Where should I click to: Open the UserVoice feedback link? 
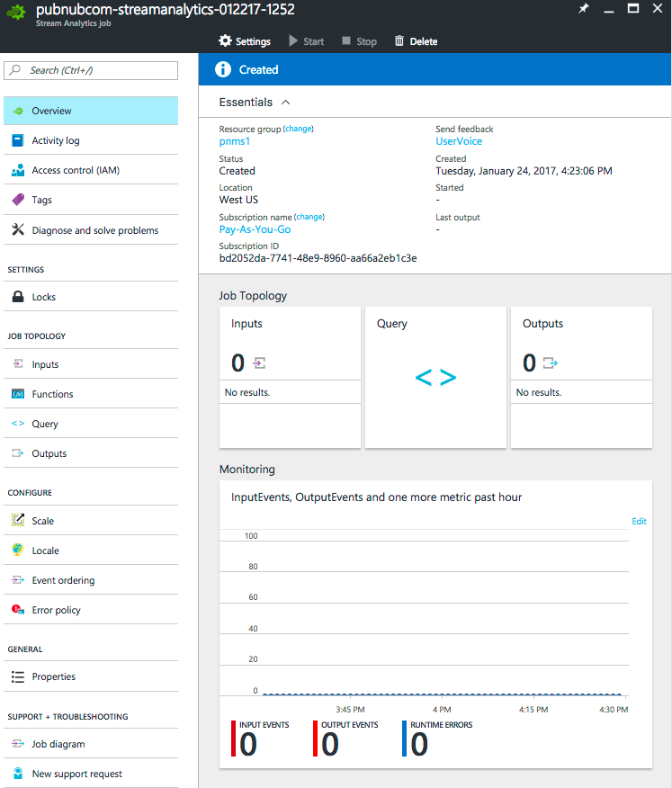click(459, 141)
